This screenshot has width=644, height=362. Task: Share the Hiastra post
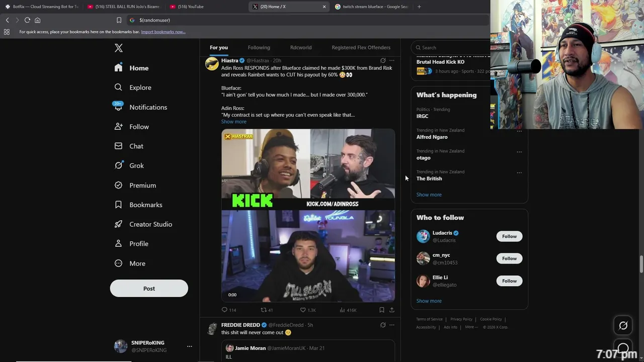pos(392,310)
